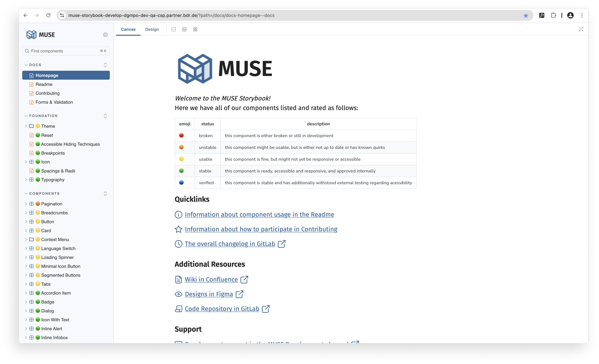Open the Designs in Figma link
Viewport: 599px width, 364px height.
(x=209, y=294)
